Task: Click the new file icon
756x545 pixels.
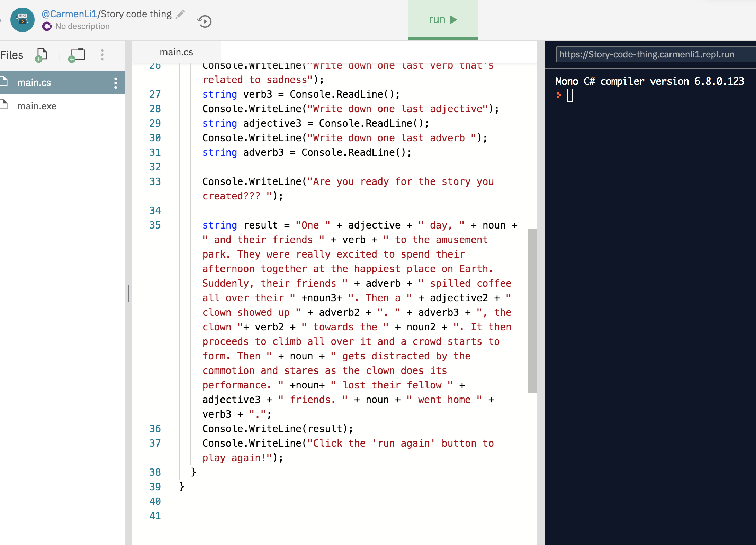Action: click(42, 55)
